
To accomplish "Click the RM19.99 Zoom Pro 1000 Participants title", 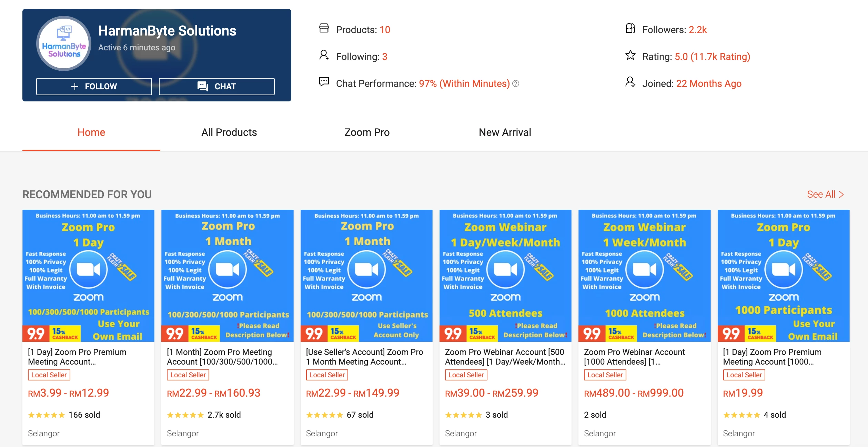I will [x=772, y=357].
